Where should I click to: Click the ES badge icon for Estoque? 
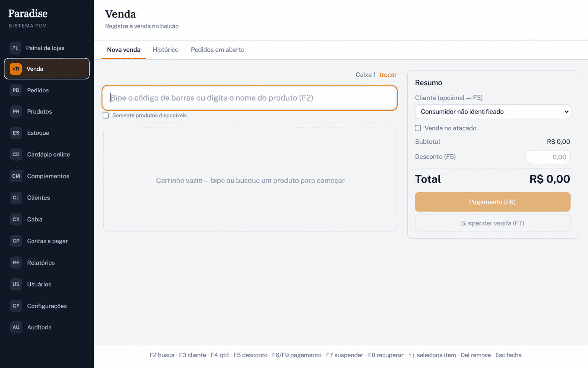(16, 133)
